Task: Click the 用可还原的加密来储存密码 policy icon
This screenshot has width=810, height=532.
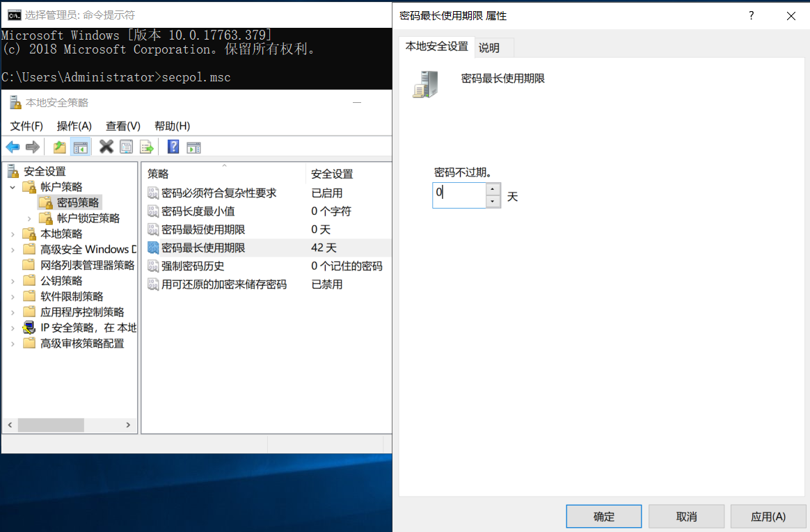Action: 153,284
